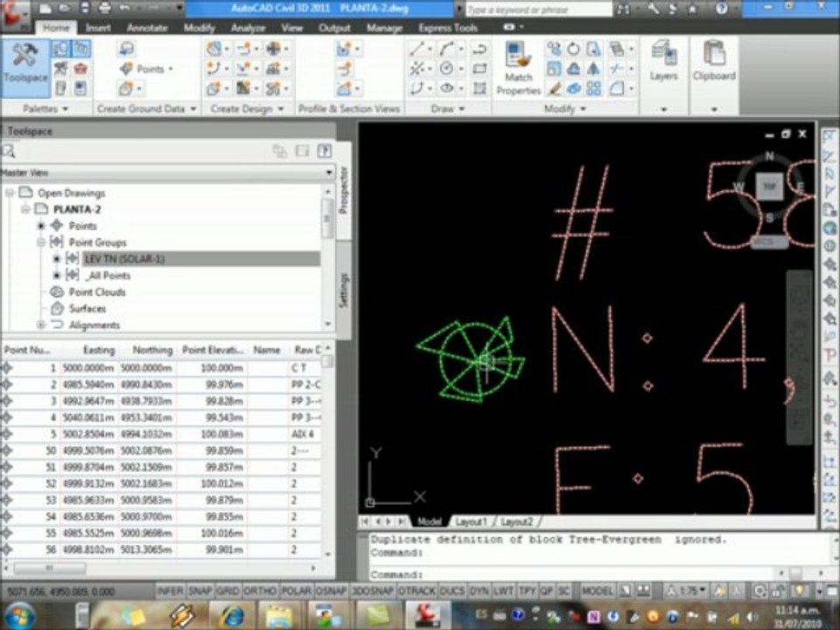Select the Line draw tool
The width and height of the screenshot is (840, 630).
click(416, 49)
